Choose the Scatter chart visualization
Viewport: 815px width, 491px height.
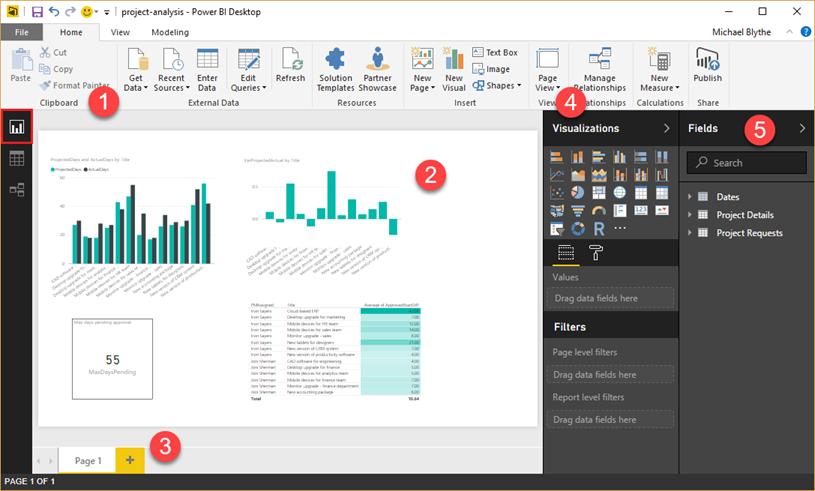pos(557,193)
